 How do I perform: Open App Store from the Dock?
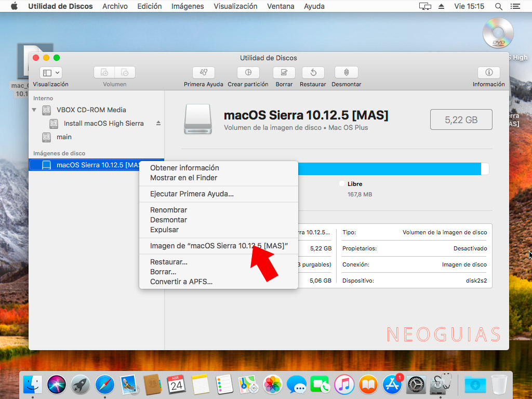click(392, 385)
